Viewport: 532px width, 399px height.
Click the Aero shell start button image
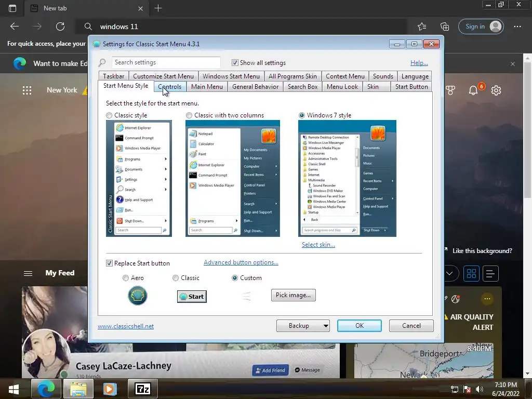(137, 296)
